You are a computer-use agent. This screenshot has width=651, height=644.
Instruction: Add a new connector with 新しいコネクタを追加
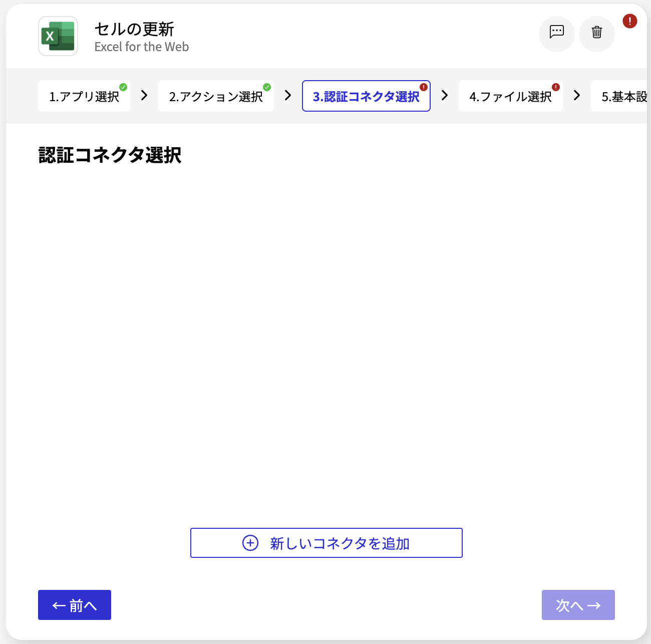[327, 543]
